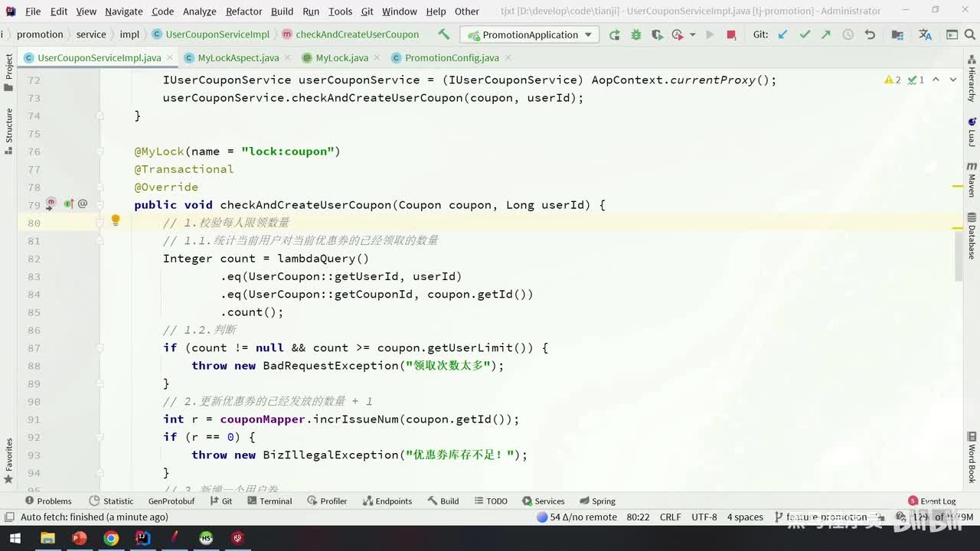Toggle the Favorites tool window
980x551 pixels.
[8, 461]
